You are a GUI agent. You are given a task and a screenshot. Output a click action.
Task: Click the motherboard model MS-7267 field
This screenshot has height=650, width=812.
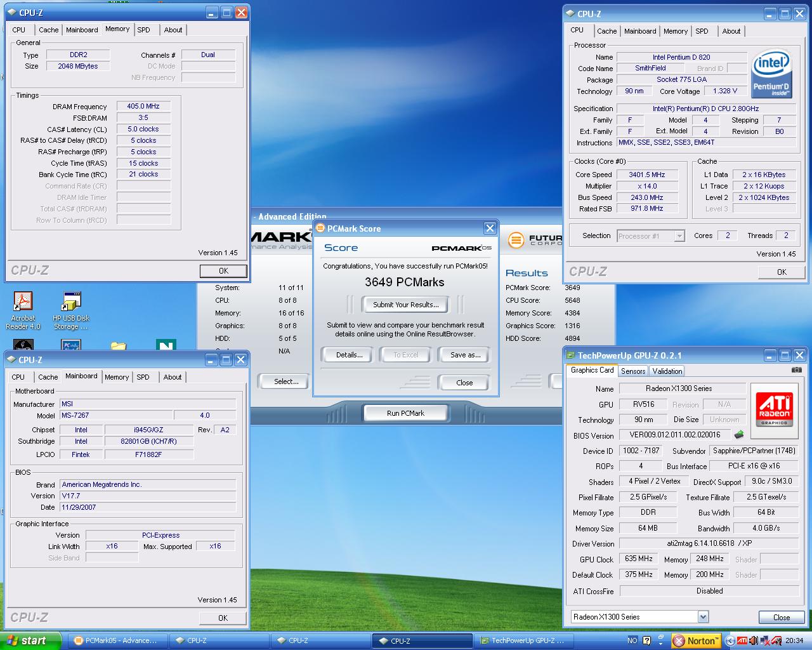pyautogui.click(x=115, y=415)
